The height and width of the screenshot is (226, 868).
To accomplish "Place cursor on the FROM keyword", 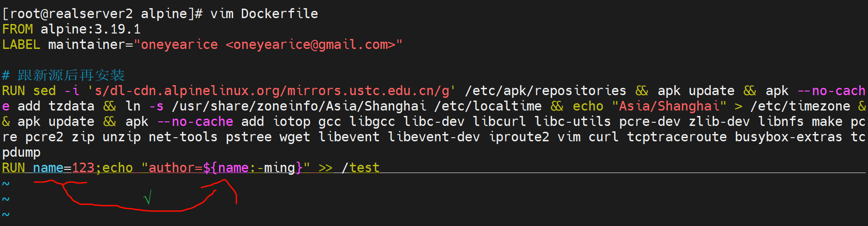I will tap(17, 29).
